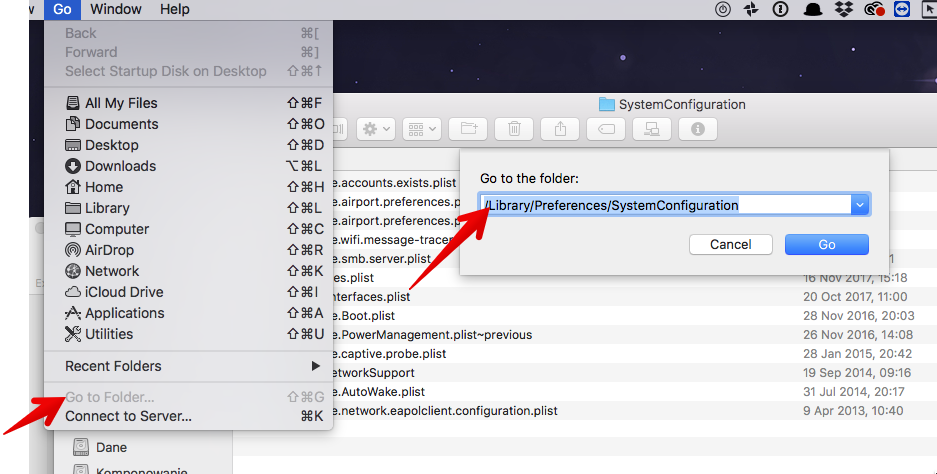Click the Home house icon
Viewport: 937px width, 474px height.
72,186
